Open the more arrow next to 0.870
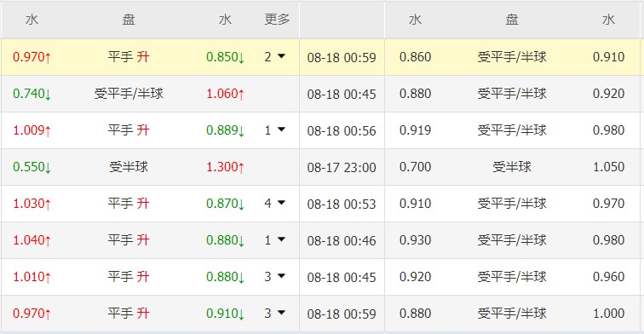This screenshot has width=644, height=334. 281,203
